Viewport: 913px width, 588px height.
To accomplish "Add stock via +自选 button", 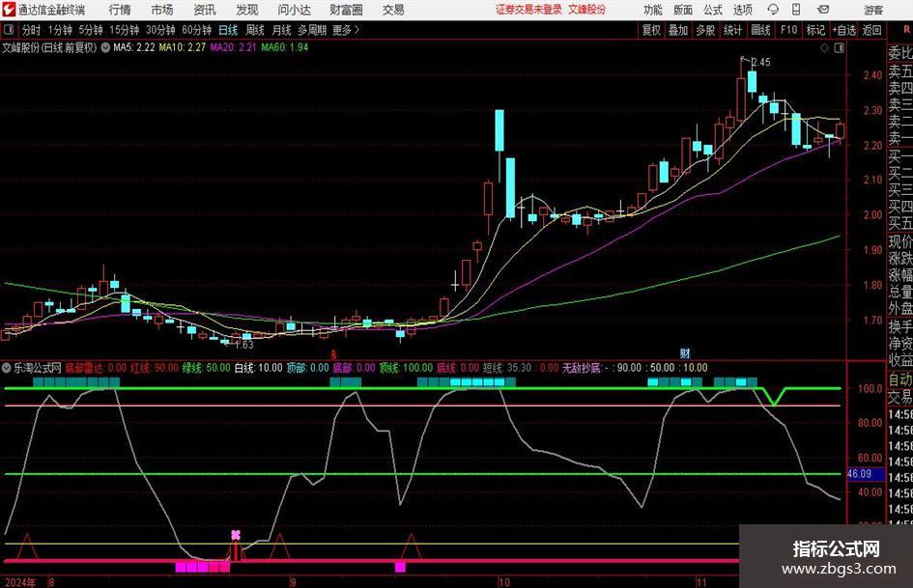I will [x=843, y=30].
